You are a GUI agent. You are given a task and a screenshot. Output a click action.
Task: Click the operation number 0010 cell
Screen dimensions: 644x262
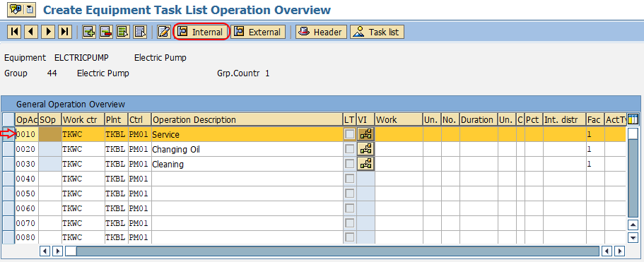(27, 134)
